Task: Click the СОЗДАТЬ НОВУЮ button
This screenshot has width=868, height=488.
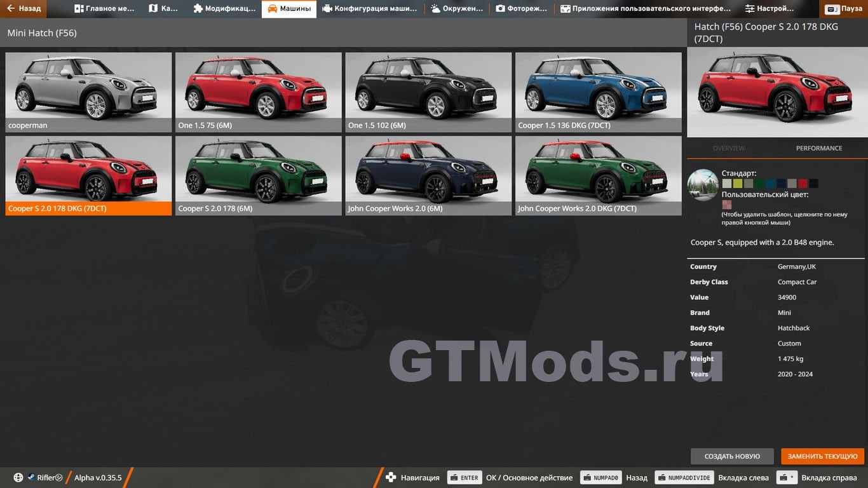Action: click(732, 456)
